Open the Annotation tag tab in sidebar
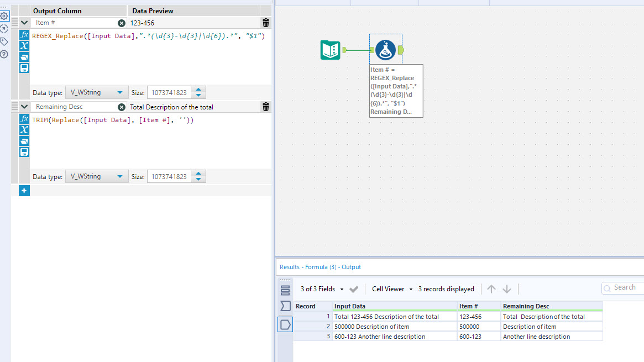This screenshot has width=644, height=362. point(4,41)
